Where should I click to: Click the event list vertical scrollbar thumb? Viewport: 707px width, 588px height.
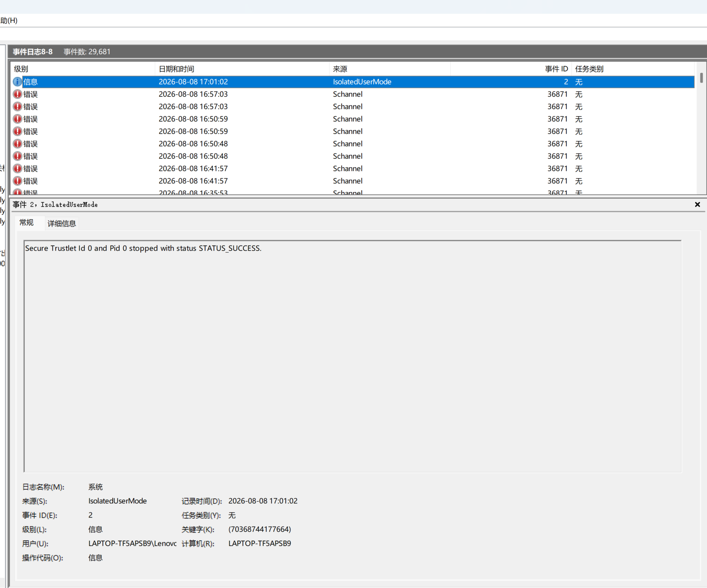click(701, 78)
